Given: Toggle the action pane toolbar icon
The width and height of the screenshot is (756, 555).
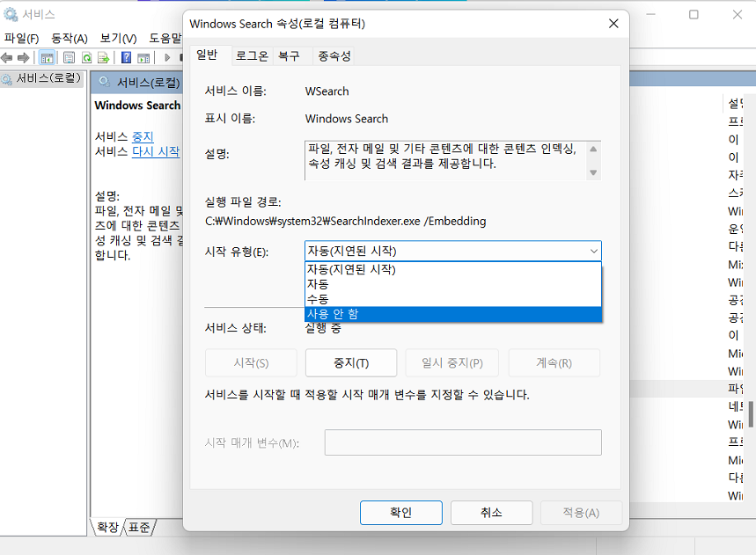Looking at the screenshot, I should pyautogui.click(x=143, y=57).
